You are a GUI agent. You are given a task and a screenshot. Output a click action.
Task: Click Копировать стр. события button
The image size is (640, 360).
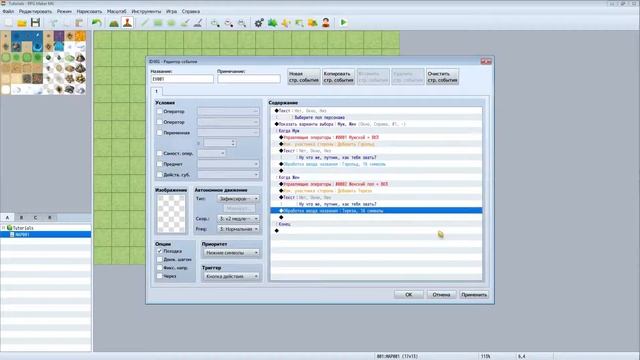338,77
